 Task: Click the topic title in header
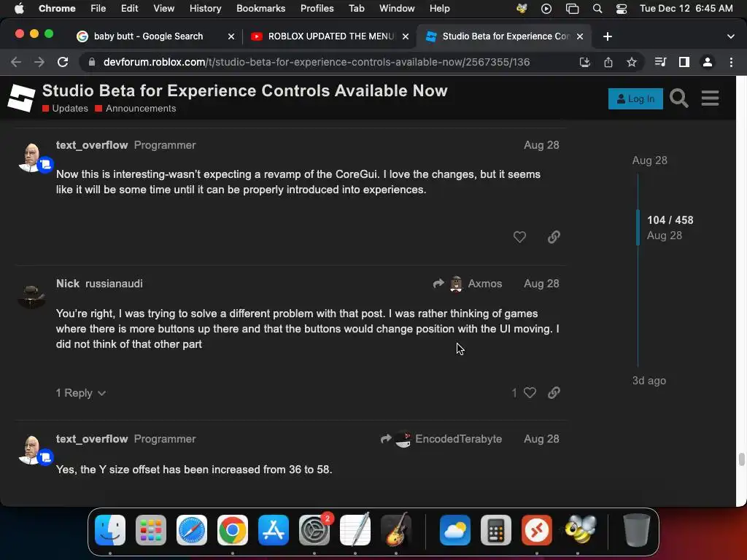click(245, 90)
